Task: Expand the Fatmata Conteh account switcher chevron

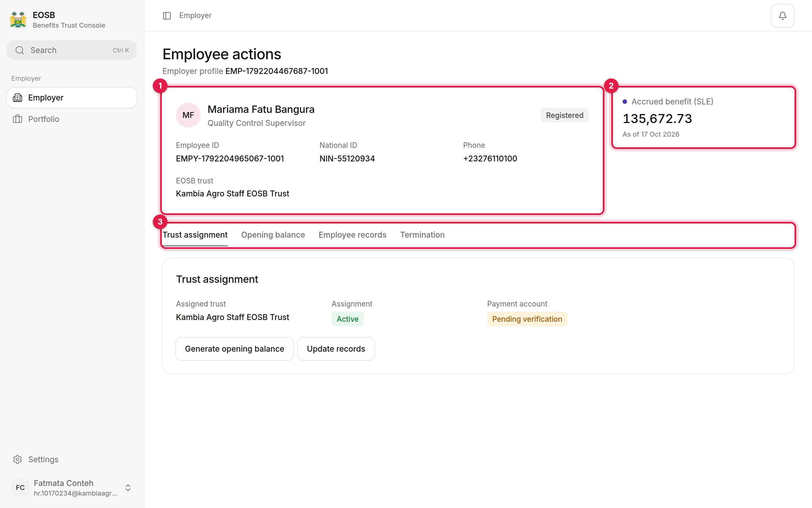Action: click(128, 487)
